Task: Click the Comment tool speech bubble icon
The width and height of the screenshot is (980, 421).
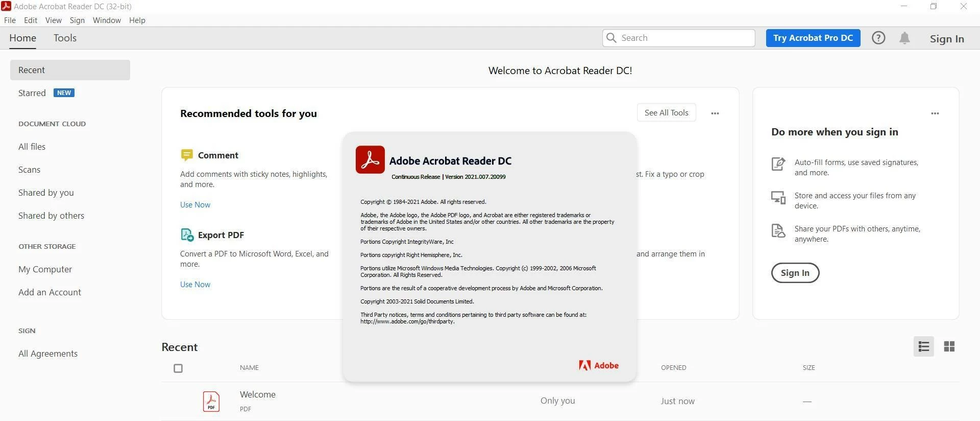Action: pos(187,155)
